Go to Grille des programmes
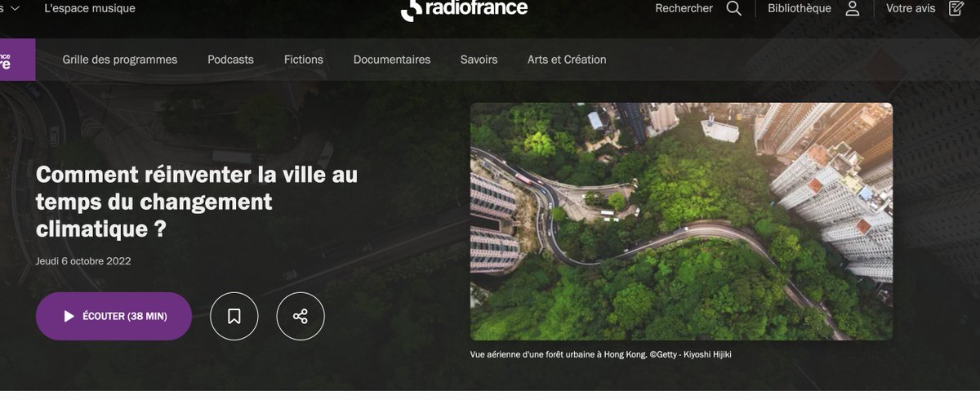This screenshot has height=400, width=980. pyautogui.click(x=120, y=60)
